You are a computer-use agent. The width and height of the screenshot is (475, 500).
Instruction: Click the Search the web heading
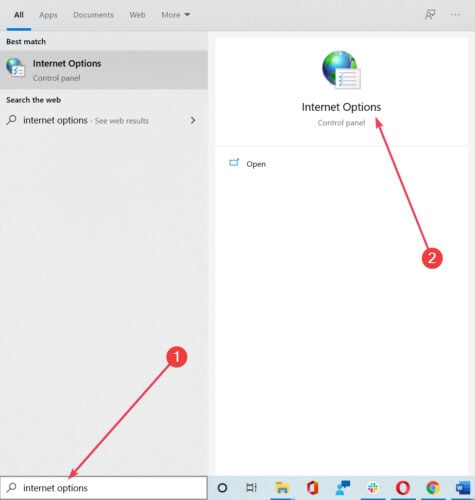click(x=33, y=100)
